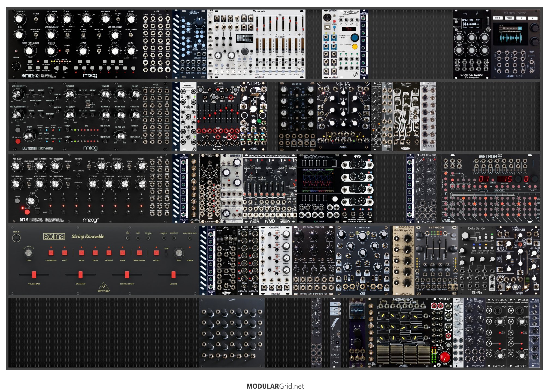Click the red RUN/STOP button on DFAM

[x=27, y=212]
